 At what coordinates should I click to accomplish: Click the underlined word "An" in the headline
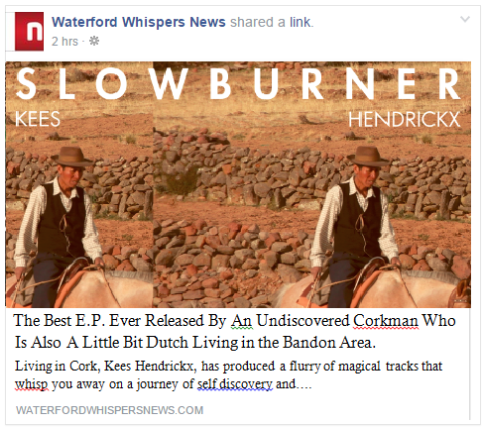pos(242,321)
